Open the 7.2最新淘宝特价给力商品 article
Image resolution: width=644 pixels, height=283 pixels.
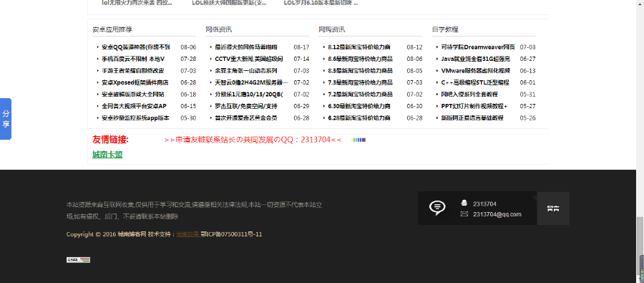(360, 94)
